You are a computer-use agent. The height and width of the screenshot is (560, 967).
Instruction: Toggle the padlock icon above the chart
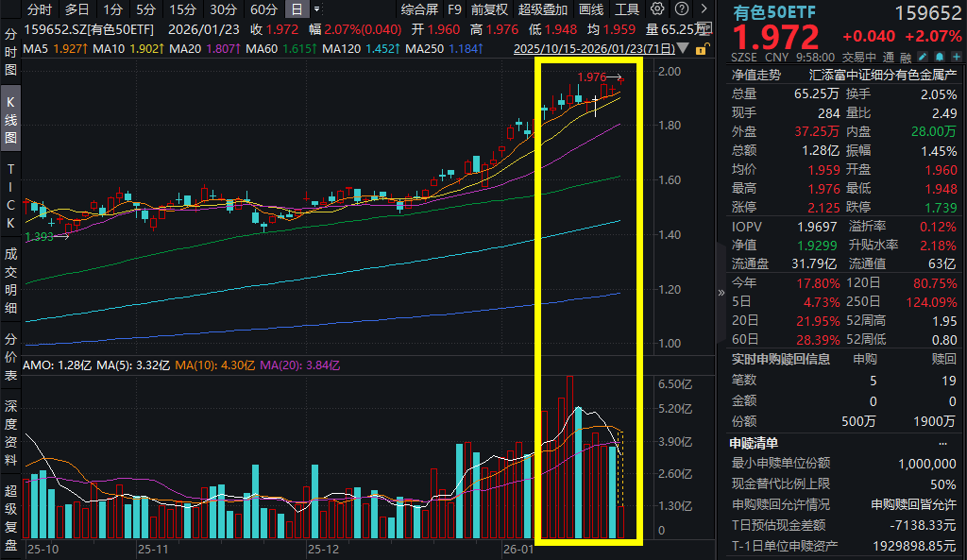pos(703,48)
